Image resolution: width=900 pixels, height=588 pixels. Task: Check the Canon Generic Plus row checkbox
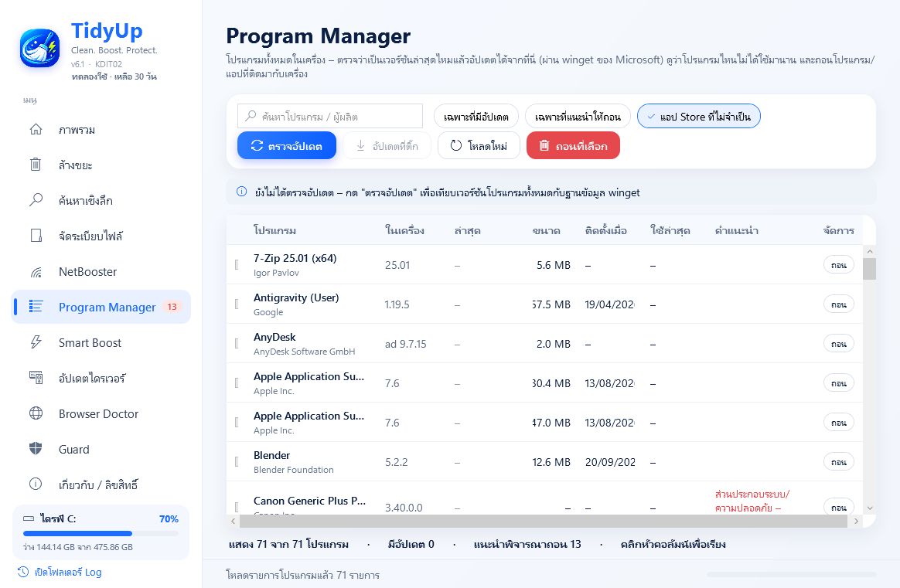coord(237,507)
